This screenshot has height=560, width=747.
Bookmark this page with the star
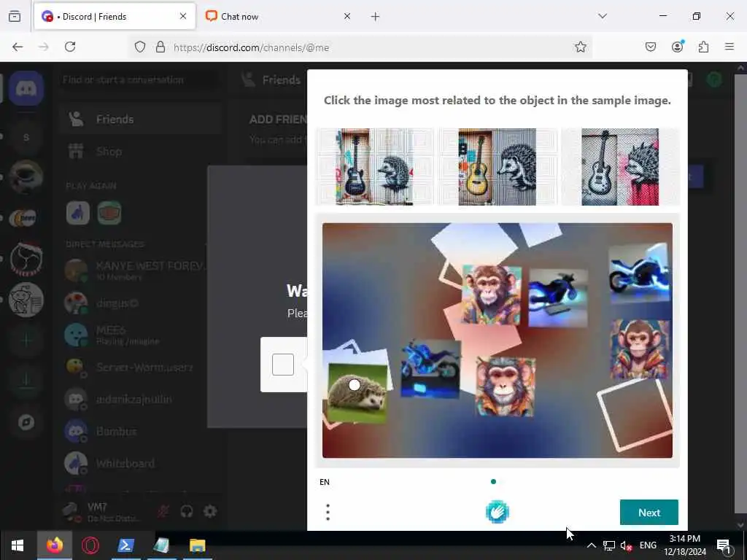click(580, 47)
